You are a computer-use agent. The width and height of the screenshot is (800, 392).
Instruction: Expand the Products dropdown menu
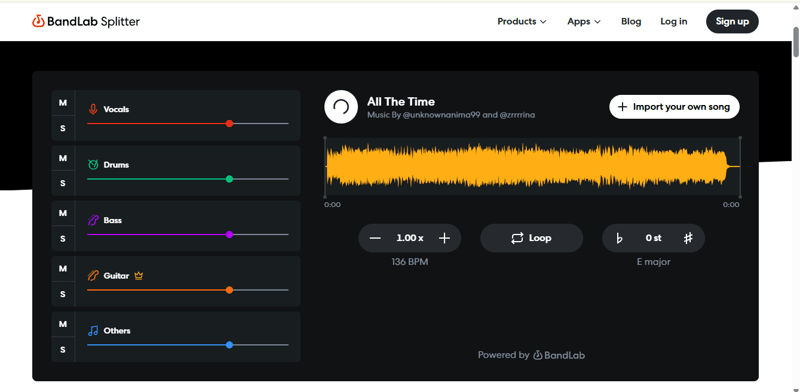(x=521, y=21)
